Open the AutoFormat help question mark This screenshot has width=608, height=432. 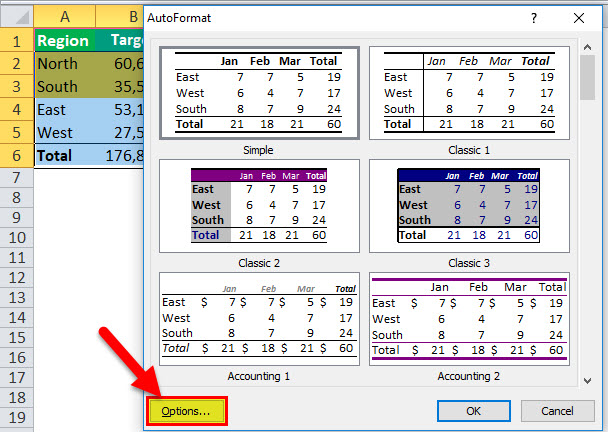point(534,18)
